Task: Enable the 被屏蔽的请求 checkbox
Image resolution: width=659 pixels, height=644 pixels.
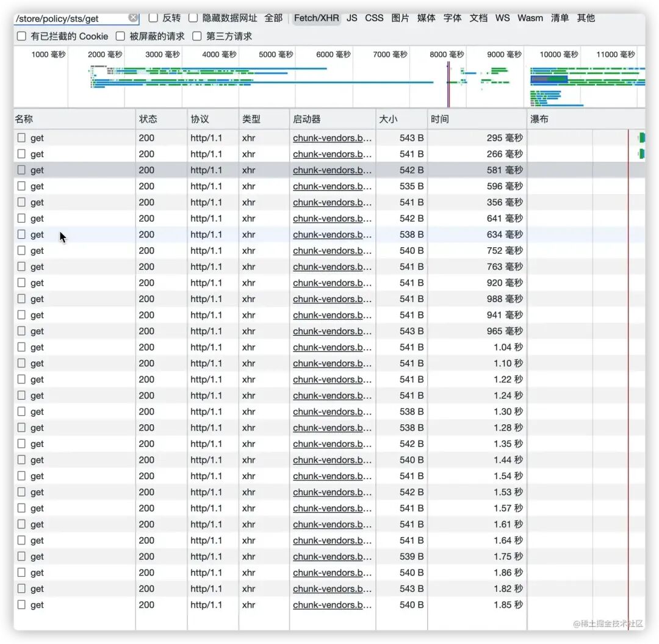Action: pyautogui.click(x=121, y=36)
